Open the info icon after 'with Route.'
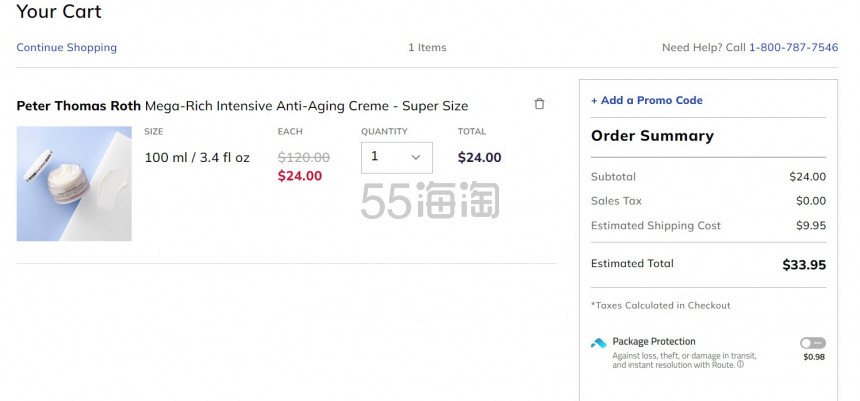The image size is (860, 401). 740,364
